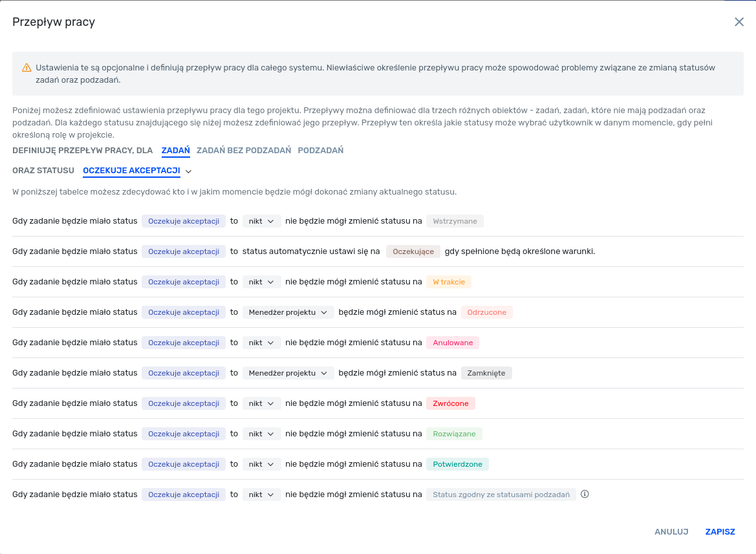Open the nikt dropdown for Status zgodny ze statusami podzadań
Screen dimensions: 756x554
click(x=261, y=495)
